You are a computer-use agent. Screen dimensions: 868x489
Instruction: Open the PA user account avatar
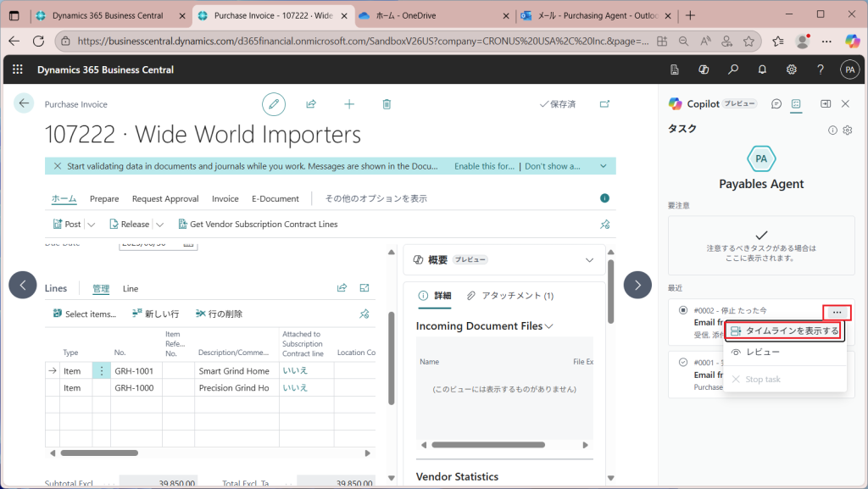click(849, 69)
